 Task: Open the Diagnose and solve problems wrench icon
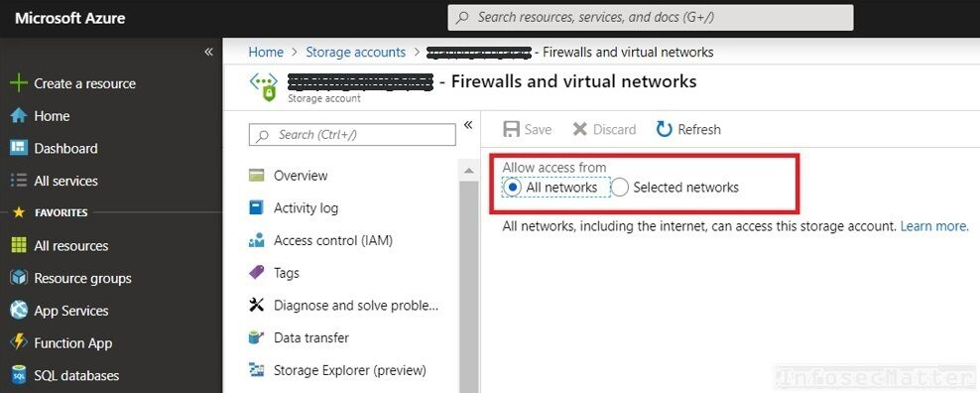click(x=256, y=306)
